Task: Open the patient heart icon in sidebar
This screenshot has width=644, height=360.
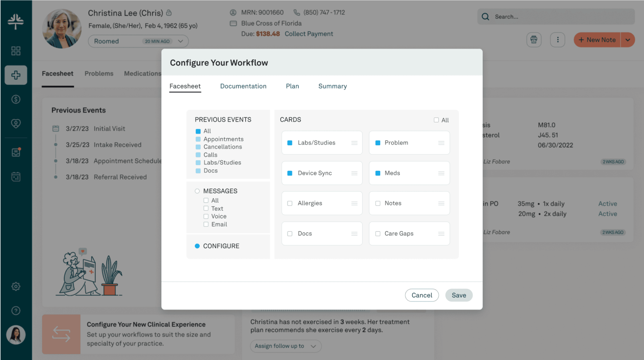Action: [16, 123]
